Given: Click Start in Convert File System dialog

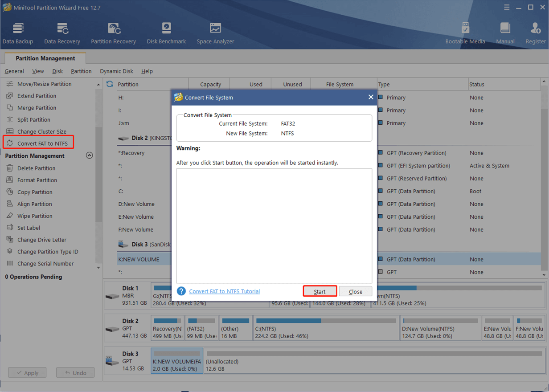Looking at the screenshot, I should point(320,292).
